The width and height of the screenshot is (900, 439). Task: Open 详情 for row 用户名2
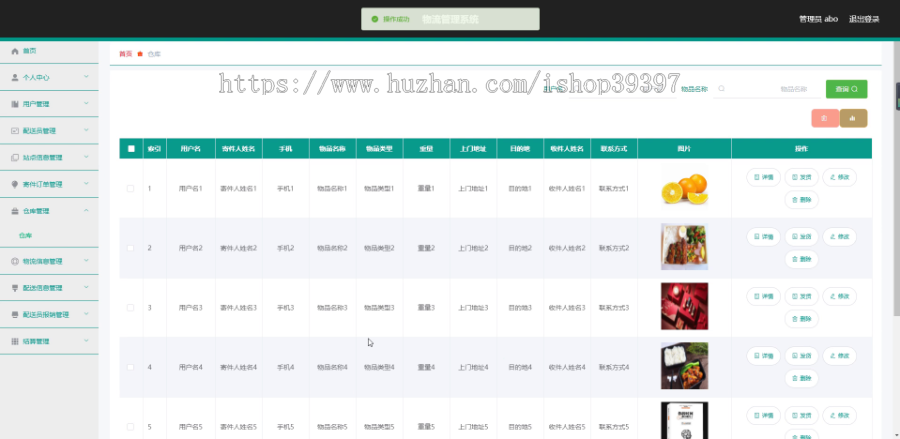(x=763, y=236)
